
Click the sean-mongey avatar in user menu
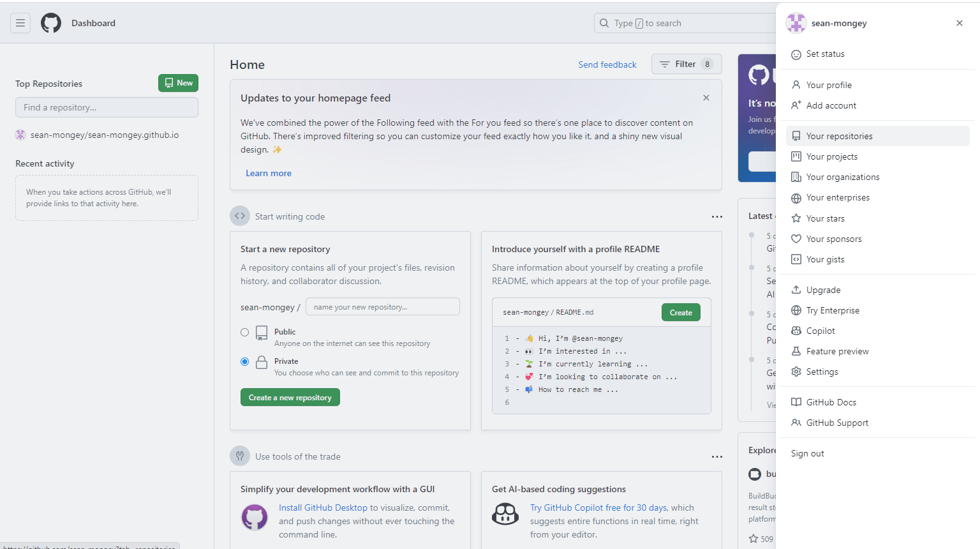coord(796,23)
